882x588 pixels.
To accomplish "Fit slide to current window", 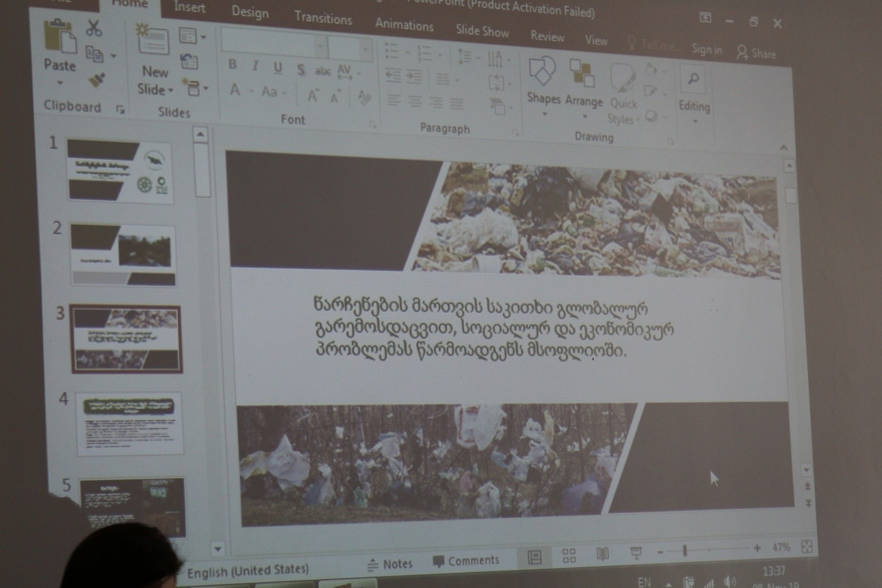I will point(807,546).
